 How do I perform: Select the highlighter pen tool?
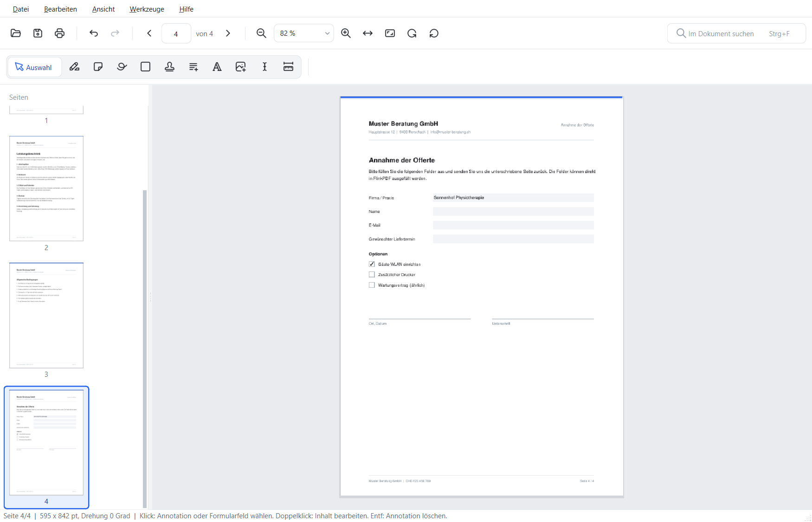(x=74, y=67)
